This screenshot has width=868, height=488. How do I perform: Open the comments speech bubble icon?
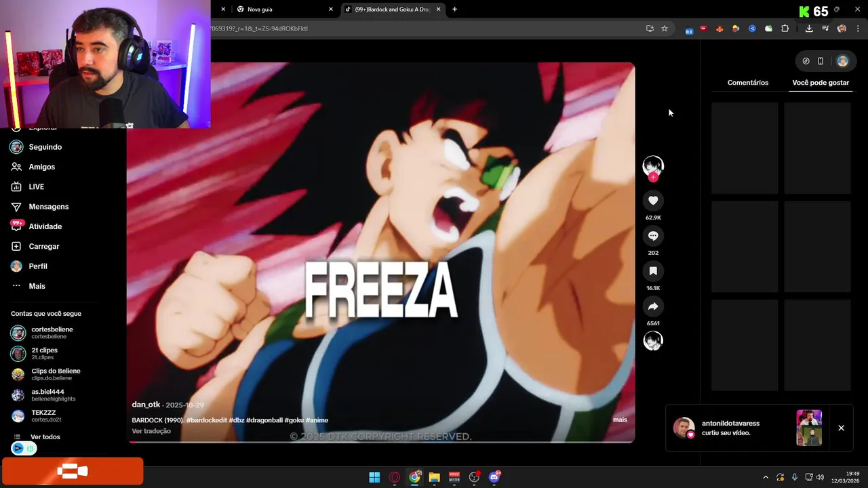653,236
